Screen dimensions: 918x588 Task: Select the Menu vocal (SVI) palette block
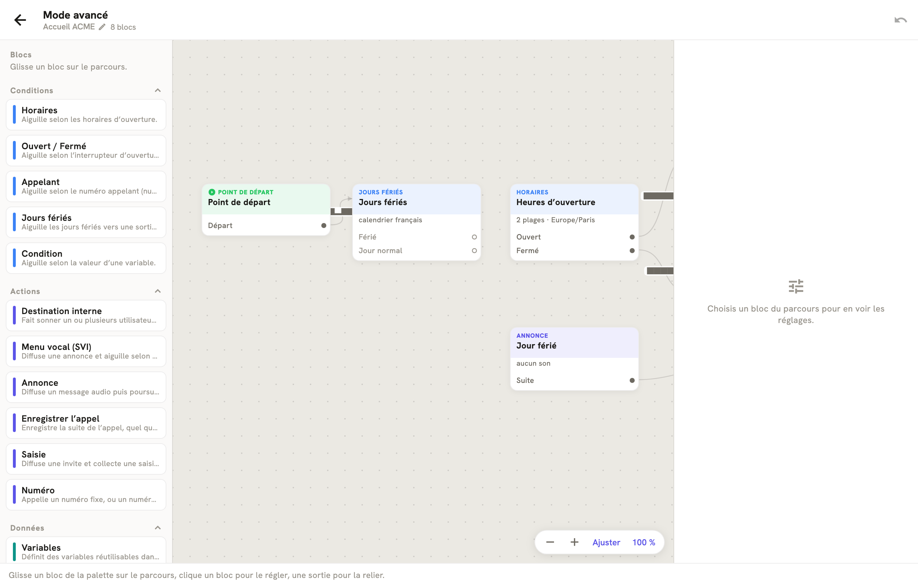click(x=86, y=351)
